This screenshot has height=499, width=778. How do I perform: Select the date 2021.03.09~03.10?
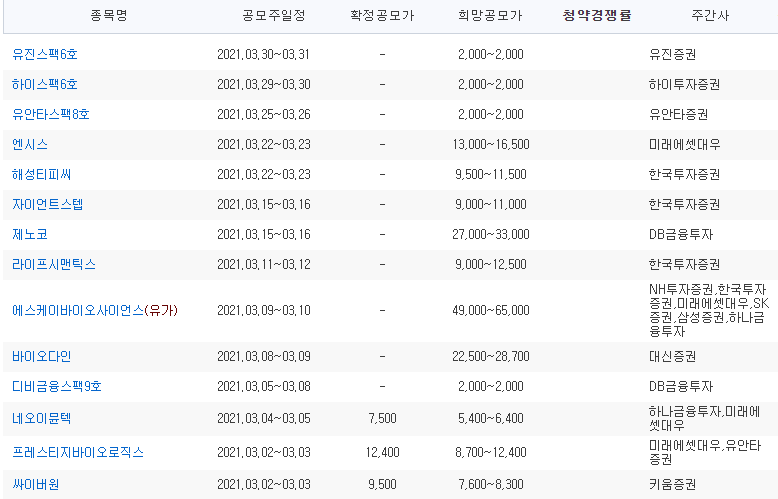point(263,311)
